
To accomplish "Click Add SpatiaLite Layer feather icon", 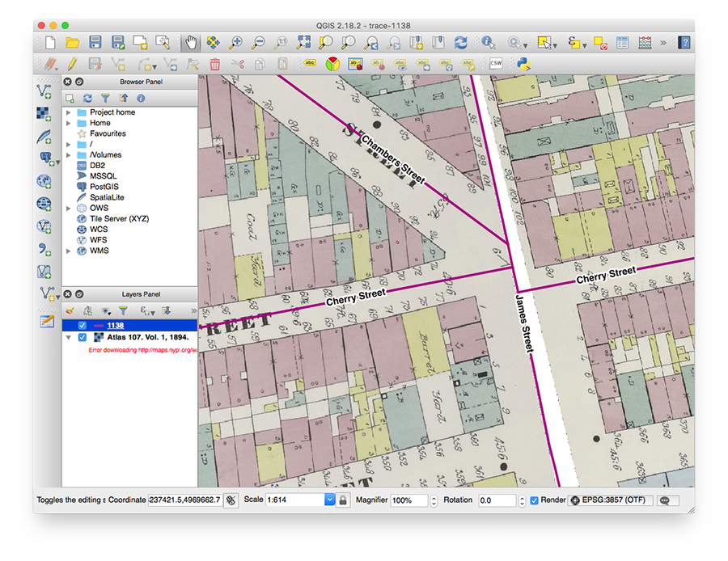I will pos(44,137).
